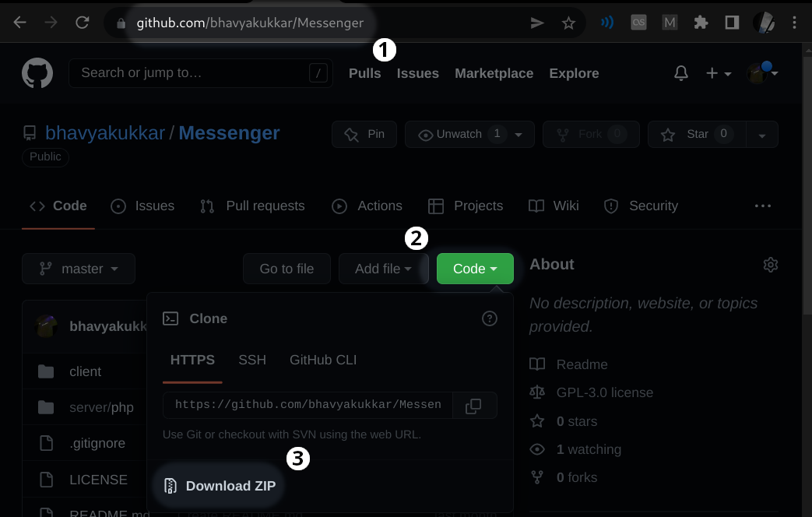Click the github.com address bar URL

(x=250, y=23)
